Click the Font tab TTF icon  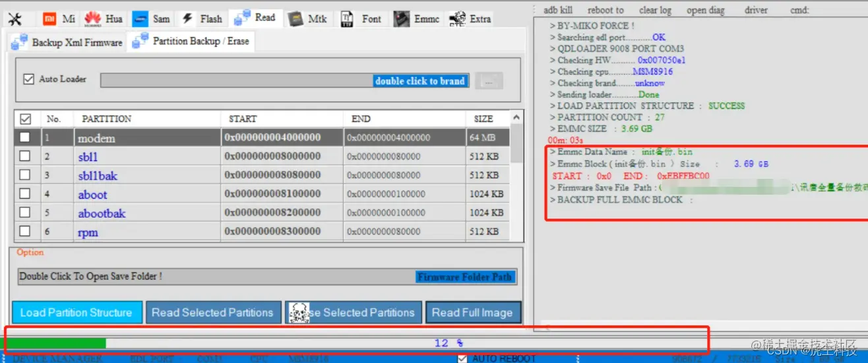pyautogui.click(x=347, y=19)
